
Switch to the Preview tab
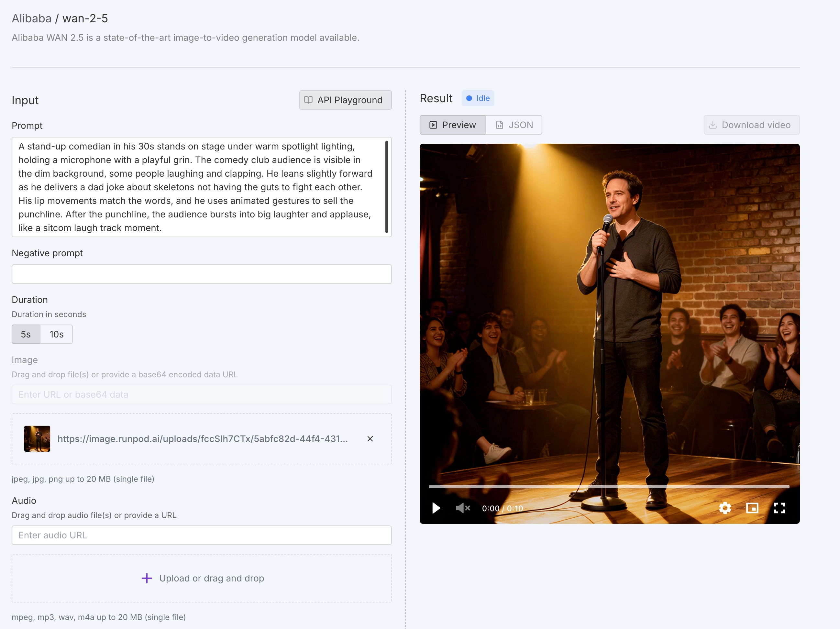[453, 125]
